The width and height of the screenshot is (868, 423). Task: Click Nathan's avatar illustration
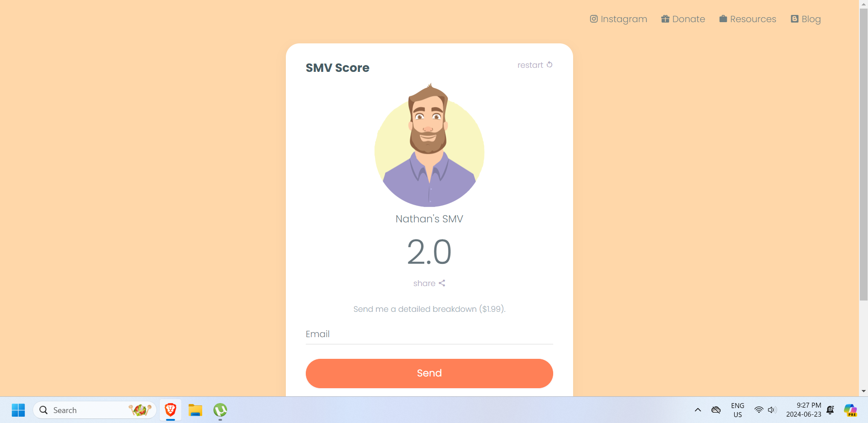click(429, 145)
